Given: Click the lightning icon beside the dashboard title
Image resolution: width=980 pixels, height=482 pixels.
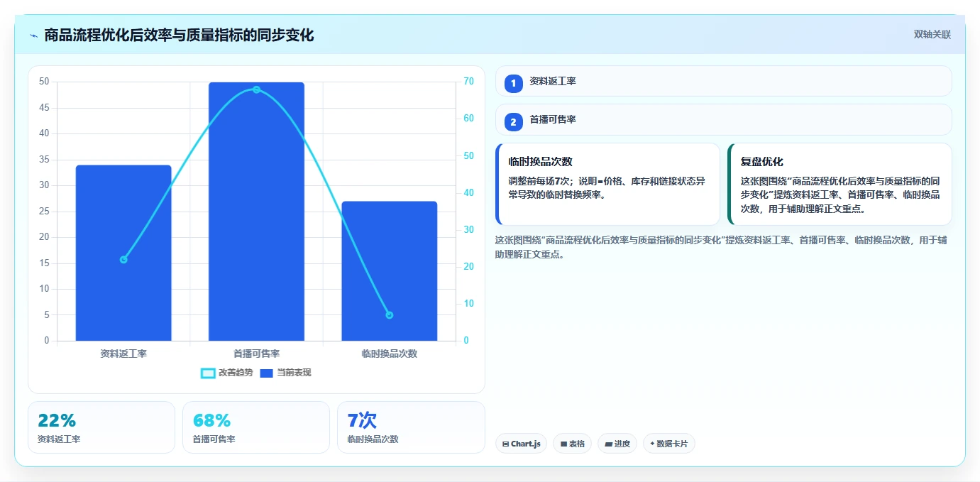Looking at the screenshot, I should pyautogui.click(x=34, y=35).
